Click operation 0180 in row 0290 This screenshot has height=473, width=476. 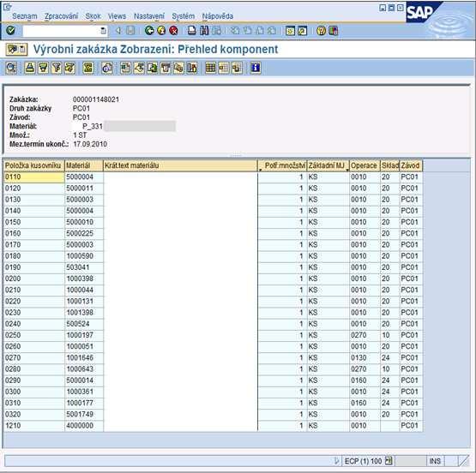coord(359,380)
